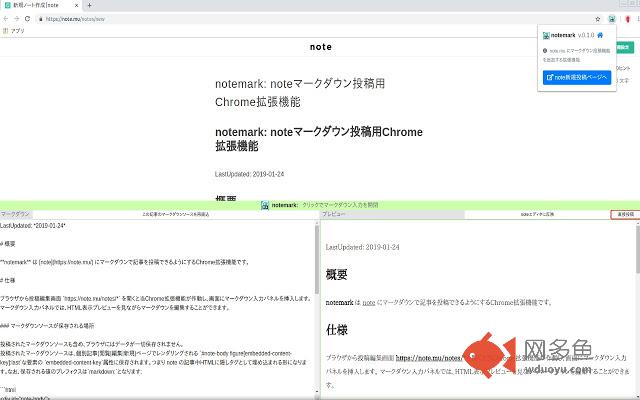Screen dimensions: 640x400
Task: Open the notemark home icon in the popup
Action: point(600,35)
